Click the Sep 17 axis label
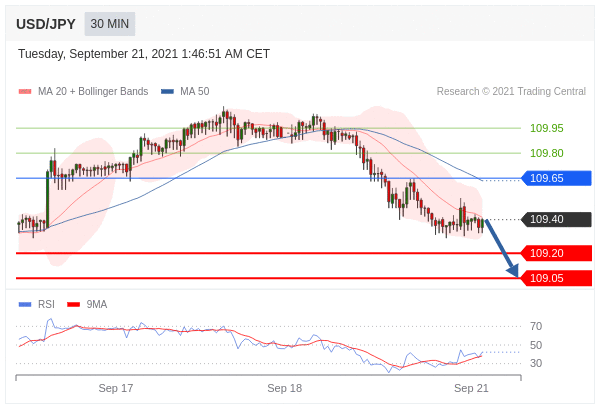 click(x=116, y=388)
